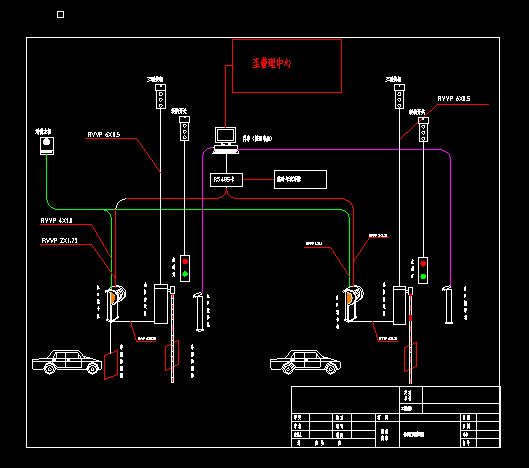Select the computer workstation symbol
This screenshot has width=529, height=468.
point(226,140)
